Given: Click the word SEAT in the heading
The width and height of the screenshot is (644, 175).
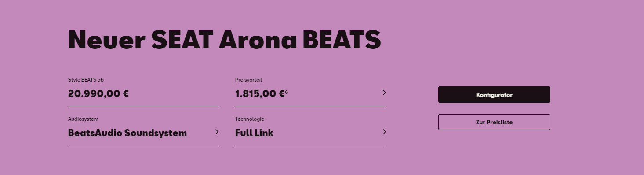Looking at the screenshot, I should pyautogui.click(x=182, y=40).
